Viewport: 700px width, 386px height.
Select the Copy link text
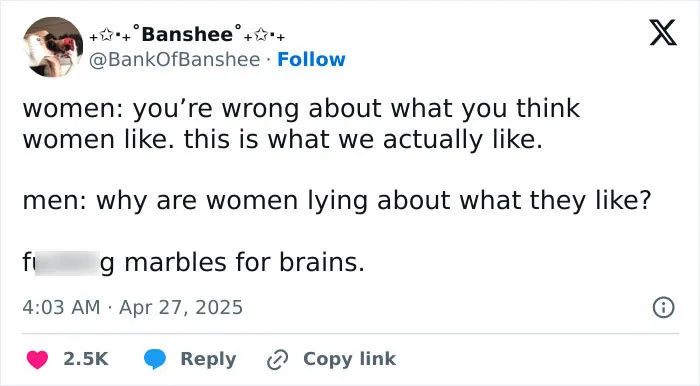click(350, 359)
